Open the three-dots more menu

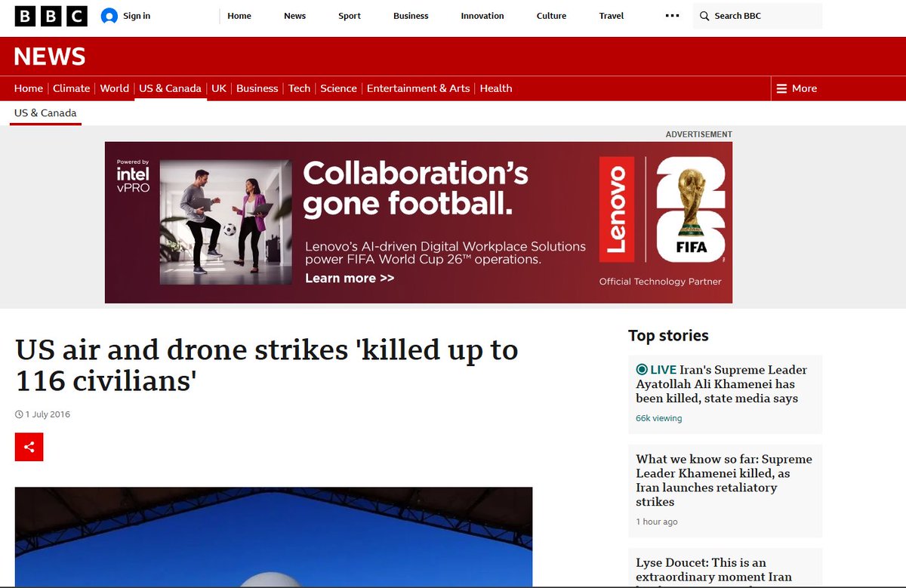672,16
